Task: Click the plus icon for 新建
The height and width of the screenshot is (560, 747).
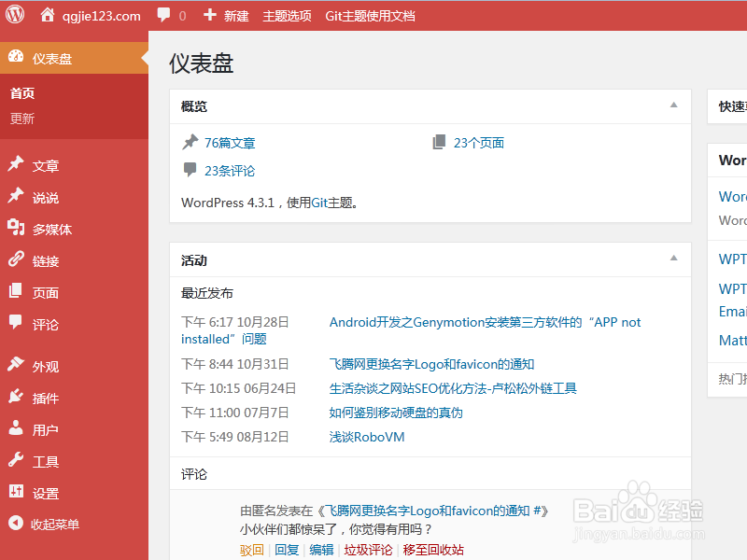Action: 209,15
